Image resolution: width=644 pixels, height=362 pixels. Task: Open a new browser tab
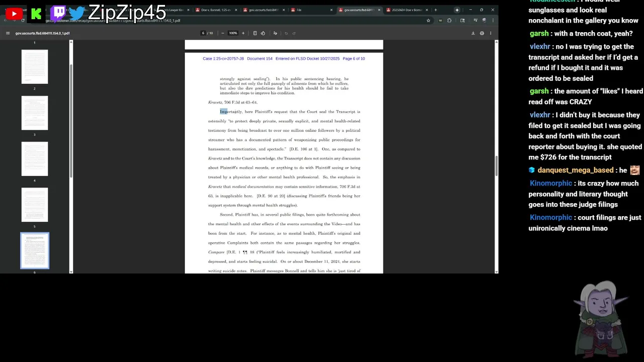(x=436, y=10)
